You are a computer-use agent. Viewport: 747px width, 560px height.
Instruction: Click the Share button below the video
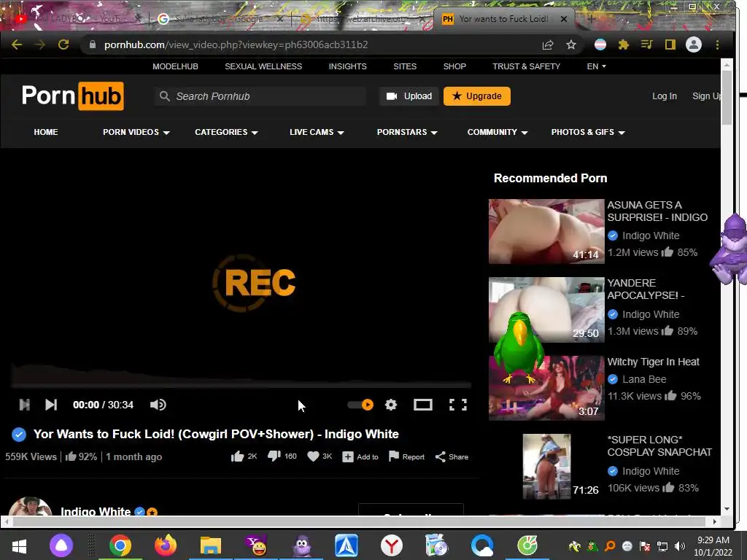point(452,456)
